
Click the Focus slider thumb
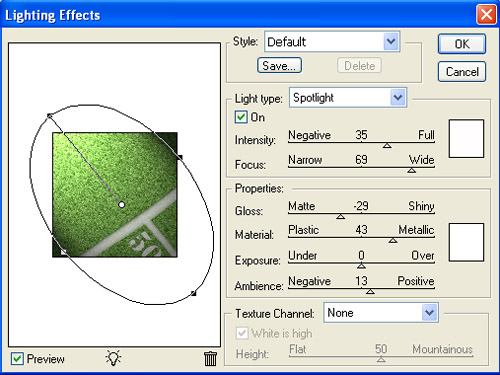[412, 170]
